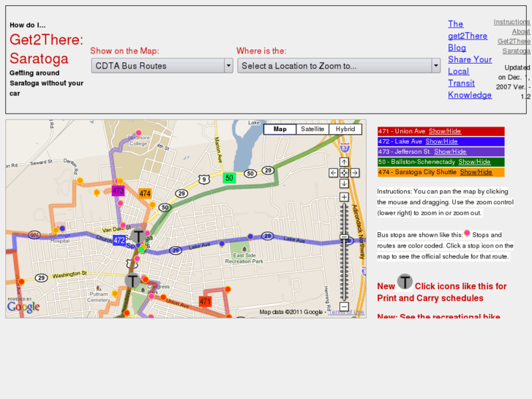Image resolution: width=532 pixels, height=399 pixels.
Task: Click the red bus stop on West Ave
Action: [x=22, y=282]
